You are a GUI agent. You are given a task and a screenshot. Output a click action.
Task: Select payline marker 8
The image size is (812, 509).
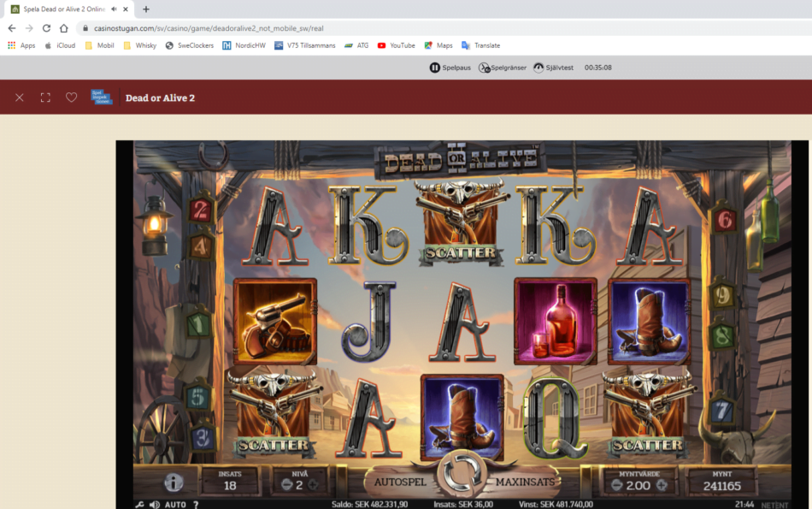point(723,335)
